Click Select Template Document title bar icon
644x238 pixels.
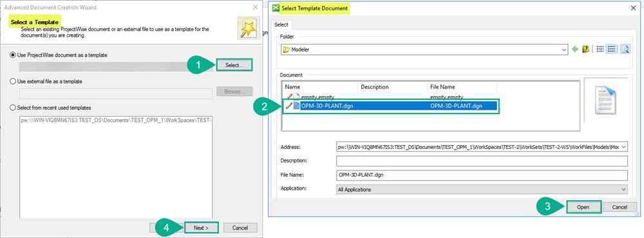coord(276,8)
